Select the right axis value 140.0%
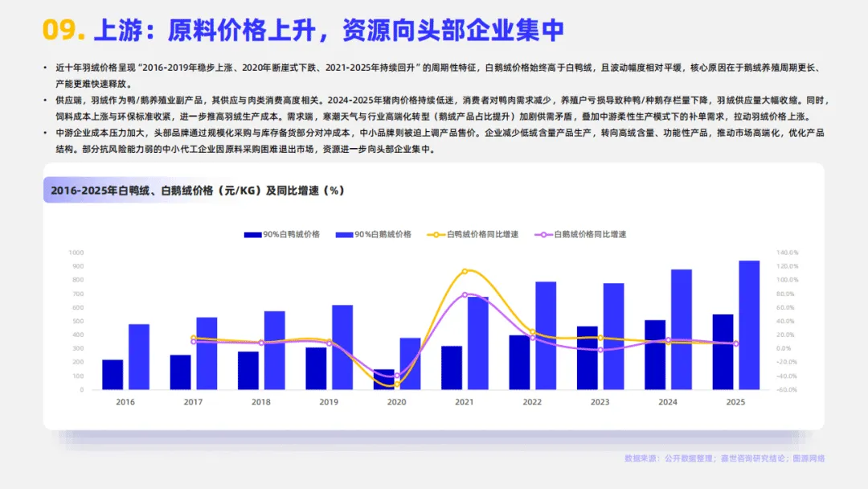This screenshot has height=489, width=868. click(x=787, y=253)
